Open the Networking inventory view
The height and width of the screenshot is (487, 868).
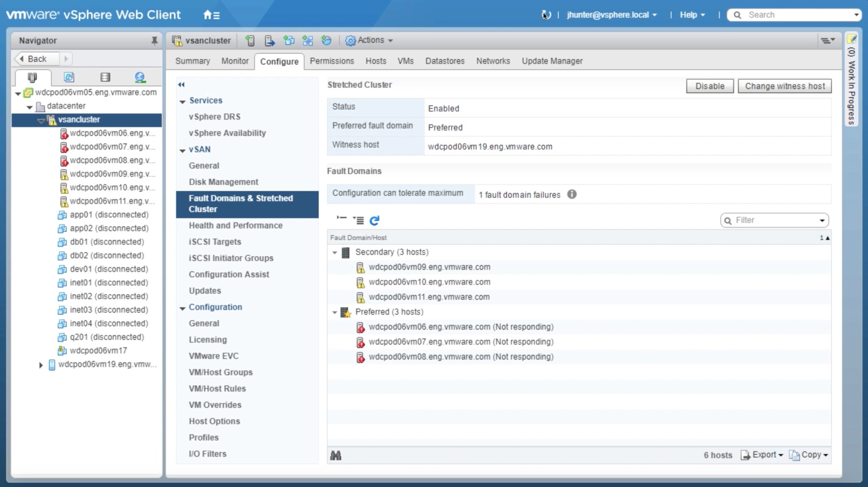[x=140, y=77]
